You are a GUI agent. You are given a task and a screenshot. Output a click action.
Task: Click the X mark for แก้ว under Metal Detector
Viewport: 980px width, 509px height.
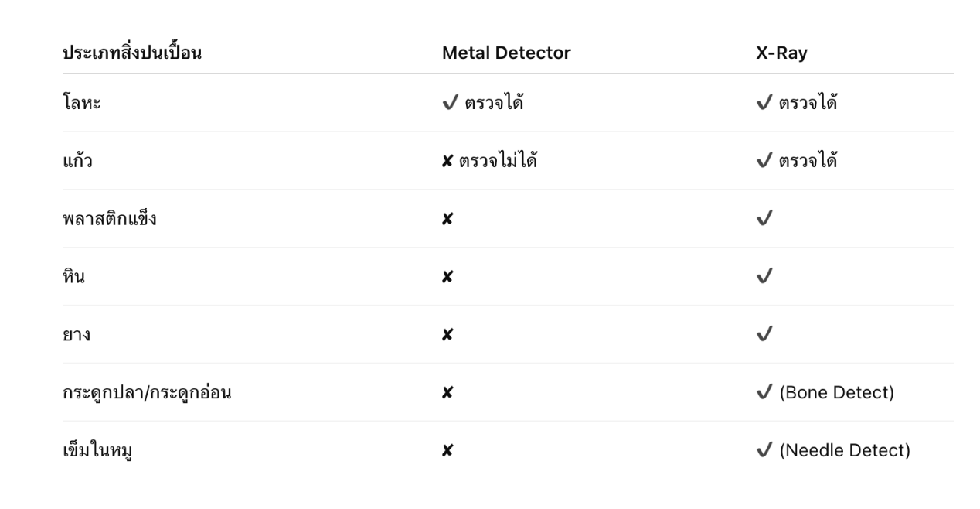[x=447, y=161]
